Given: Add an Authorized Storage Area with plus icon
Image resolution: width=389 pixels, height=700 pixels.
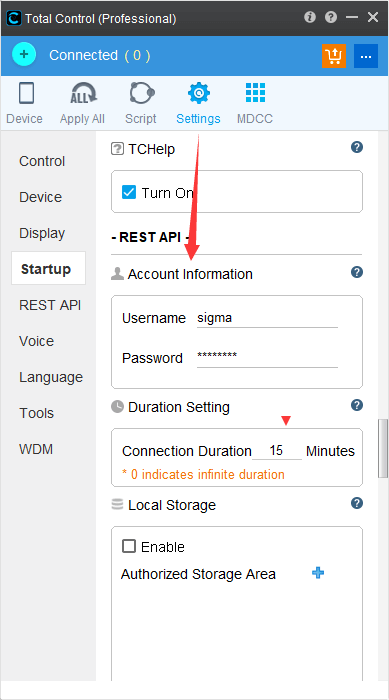Looking at the screenshot, I should pyautogui.click(x=318, y=573).
